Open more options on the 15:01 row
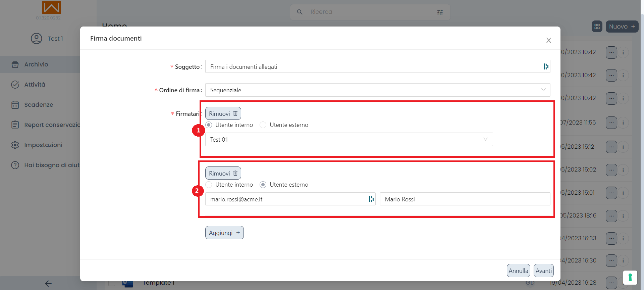Viewport: 644px width, 290px height. click(611, 193)
